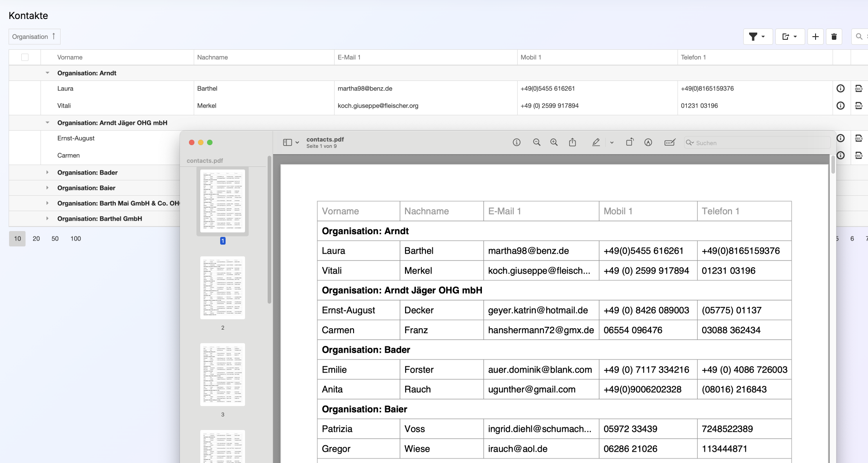Open the filter menu with the funnel icon

[757, 37]
